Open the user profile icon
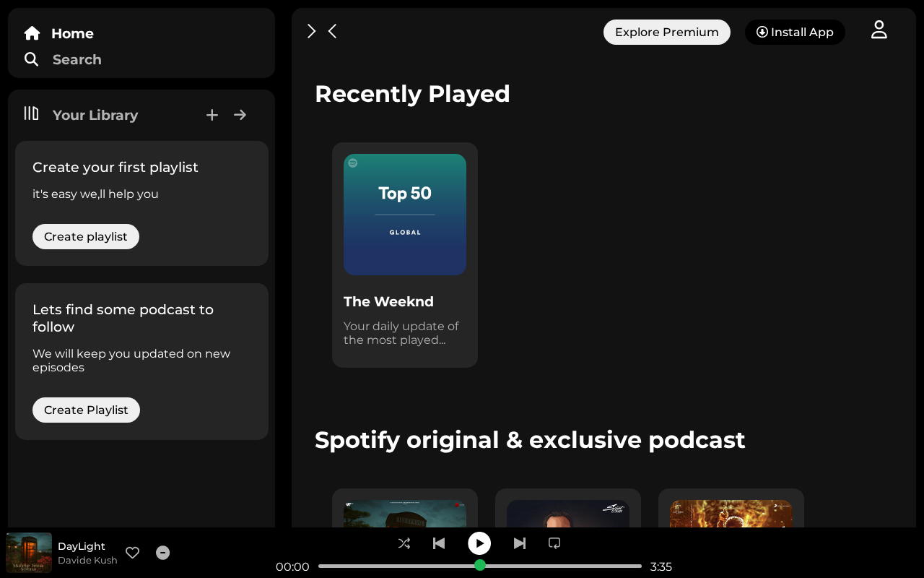 (x=879, y=30)
